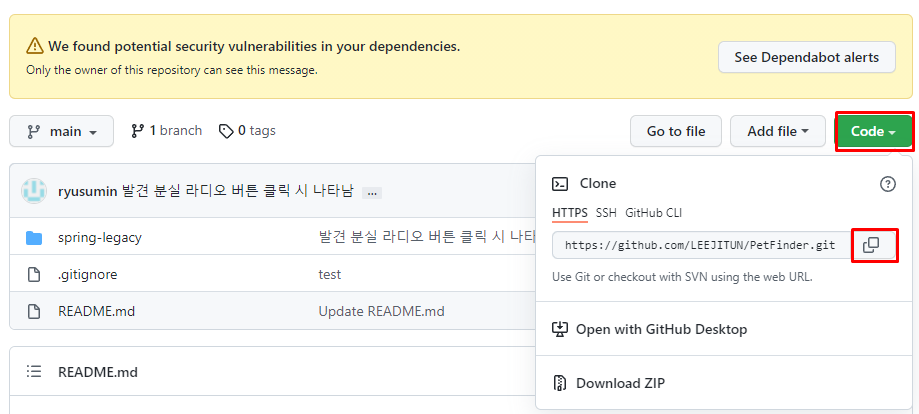Open the latest commit message beside ryusumin
The width and height of the screenshot is (919, 414).
[x=238, y=192]
